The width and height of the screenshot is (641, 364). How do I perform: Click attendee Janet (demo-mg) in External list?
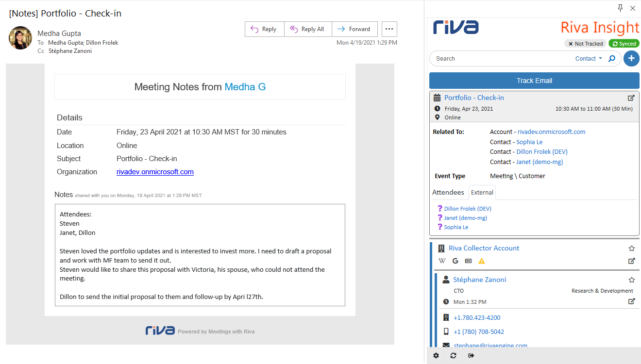[466, 218]
